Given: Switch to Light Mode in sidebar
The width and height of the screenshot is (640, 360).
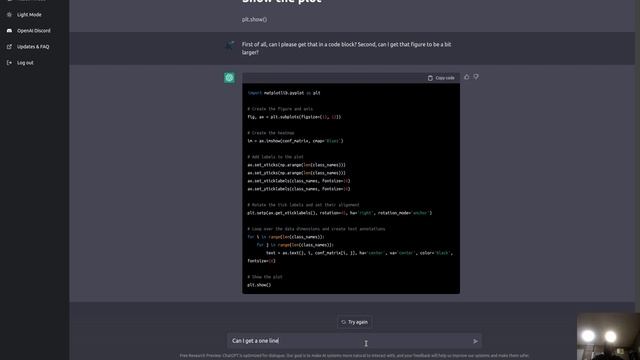Looking at the screenshot, I should pyautogui.click(x=29, y=15).
